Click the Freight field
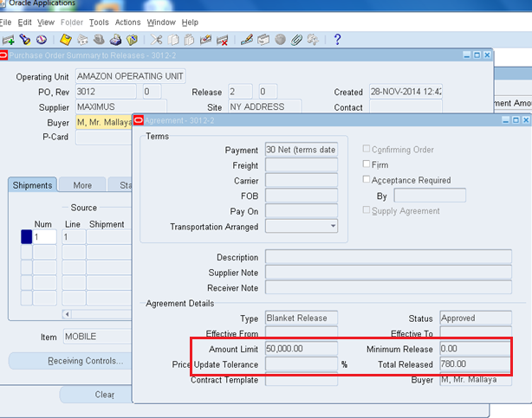532x418 pixels. point(302,165)
